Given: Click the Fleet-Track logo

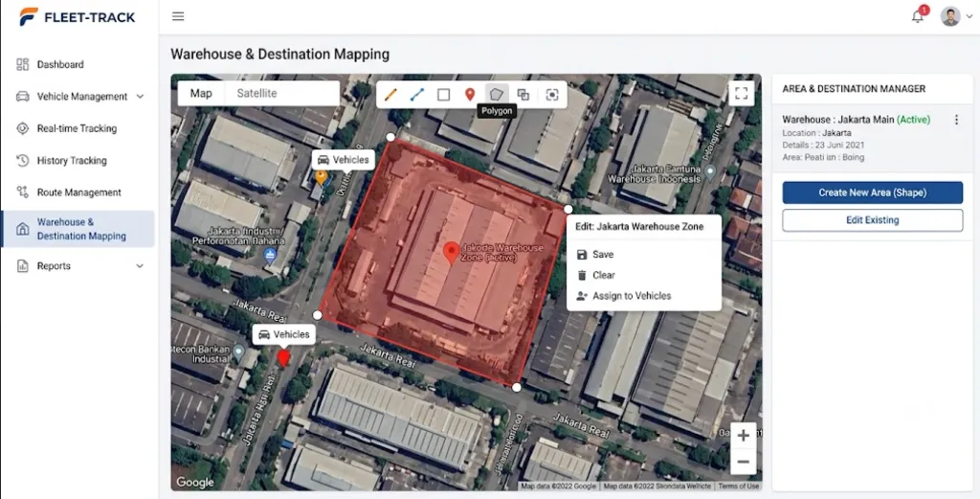Looking at the screenshot, I should coord(77,17).
